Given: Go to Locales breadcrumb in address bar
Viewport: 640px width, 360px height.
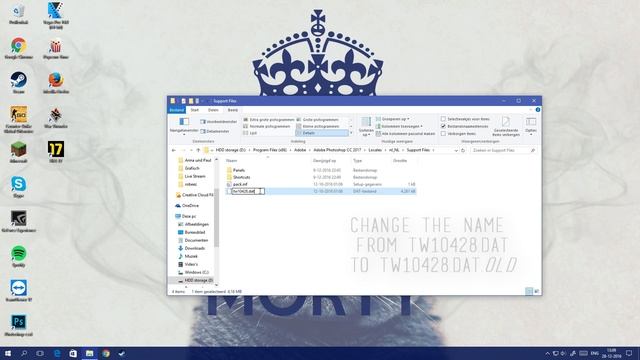Looking at the screenshot, I should tap(375, 150).
